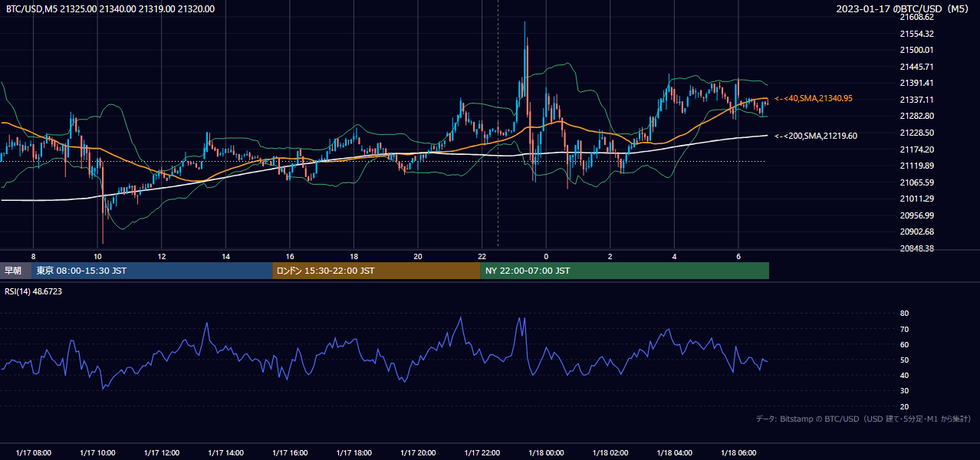Click the price axis value 21391.41
This screenshot has height=460, width=980.
[x=916, y=83]
